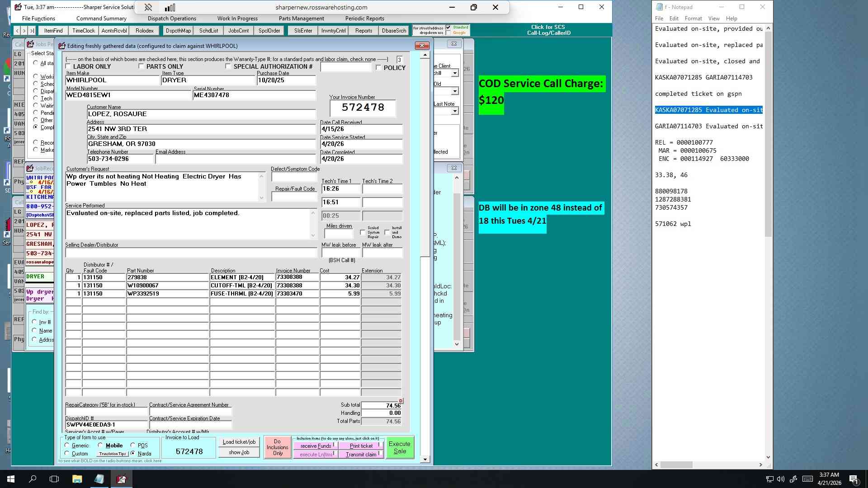
Task: Click the Execute Sale button
Action: pyautogui.click(x=400, y=447)
